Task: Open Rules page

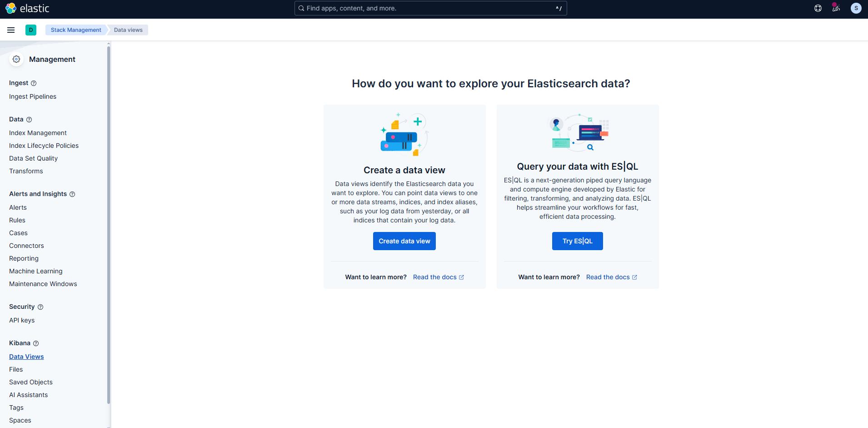Action: pyautogui.click(x=17, y=220)
